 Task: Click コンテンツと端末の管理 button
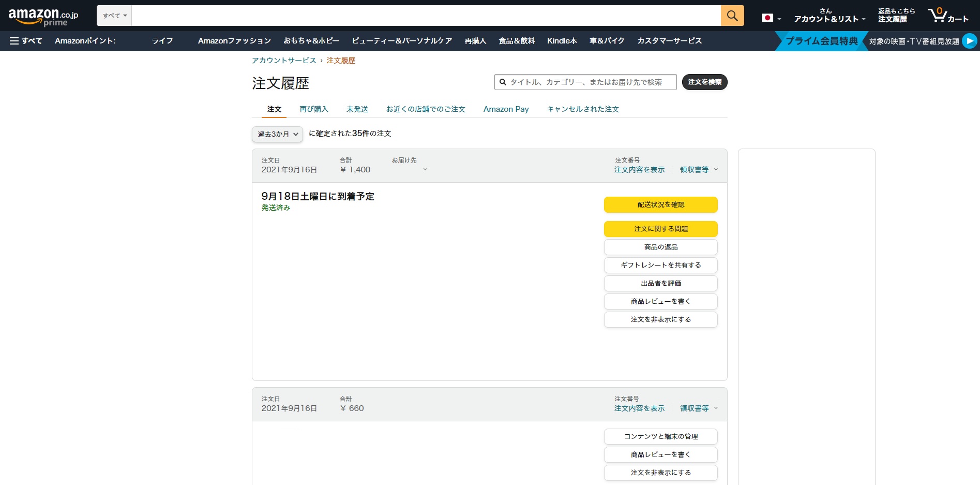point(660,436)
